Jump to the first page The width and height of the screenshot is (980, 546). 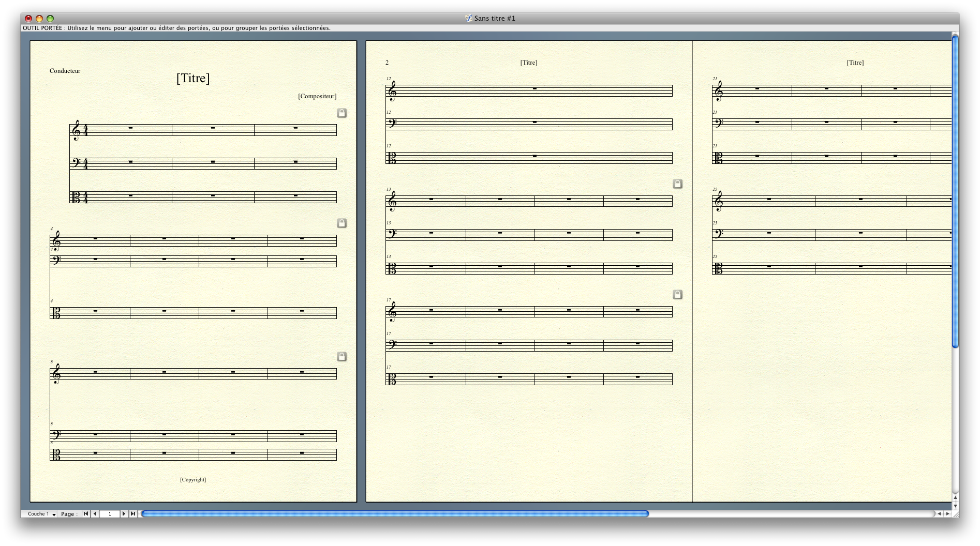click(86, 513)
